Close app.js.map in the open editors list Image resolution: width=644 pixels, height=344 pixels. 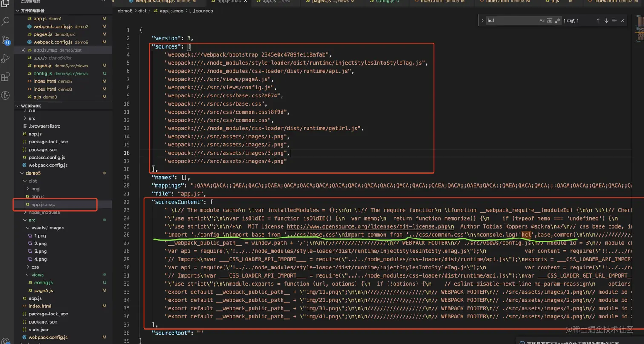23,50
